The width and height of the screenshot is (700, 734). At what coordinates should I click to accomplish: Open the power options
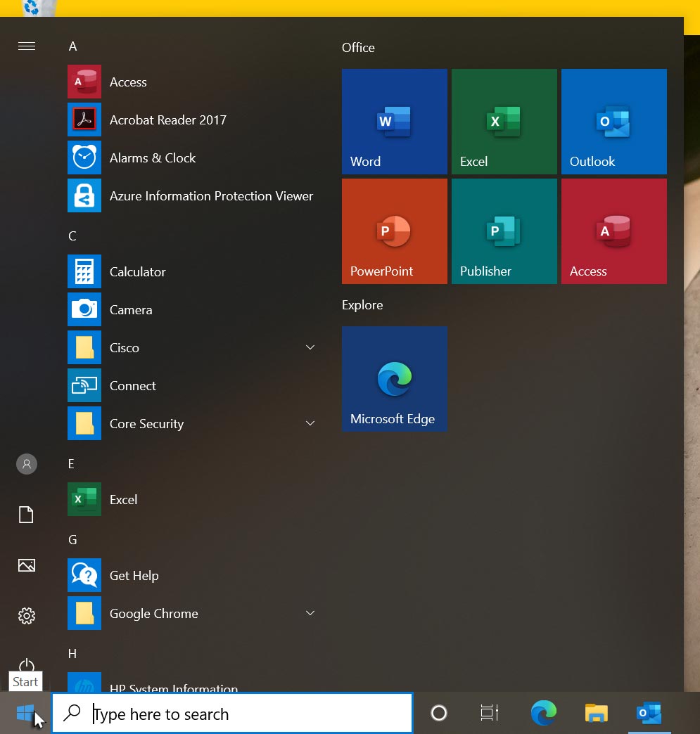(x=26, y=667)
